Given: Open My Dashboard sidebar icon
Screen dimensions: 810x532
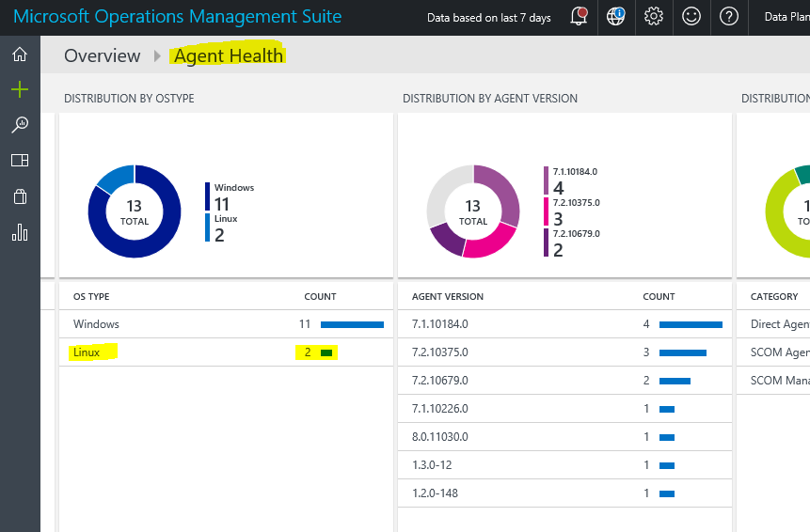Looking at the screenshot, I should tap(20, 161).
